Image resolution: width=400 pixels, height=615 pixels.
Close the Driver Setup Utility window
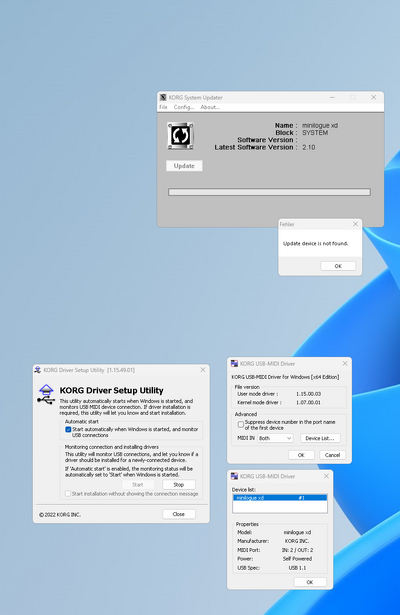[203, 369]
